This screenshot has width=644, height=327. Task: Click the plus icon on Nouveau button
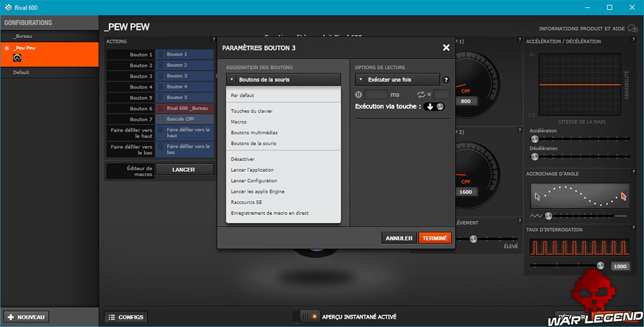point(10,317)
